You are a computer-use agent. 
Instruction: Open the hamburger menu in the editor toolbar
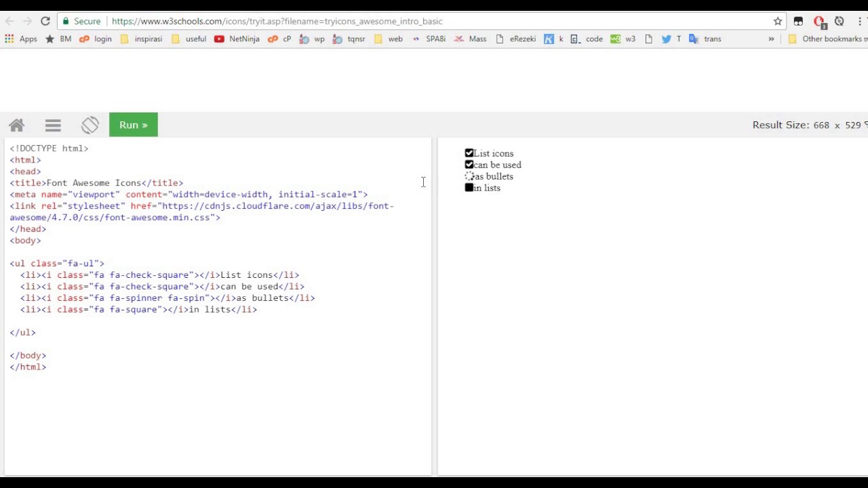click(x=53, y=125)
